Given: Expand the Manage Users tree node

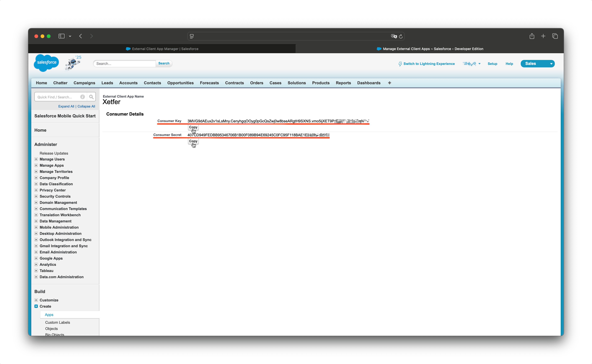Looking at the screenshot, I should click(36, 159).
